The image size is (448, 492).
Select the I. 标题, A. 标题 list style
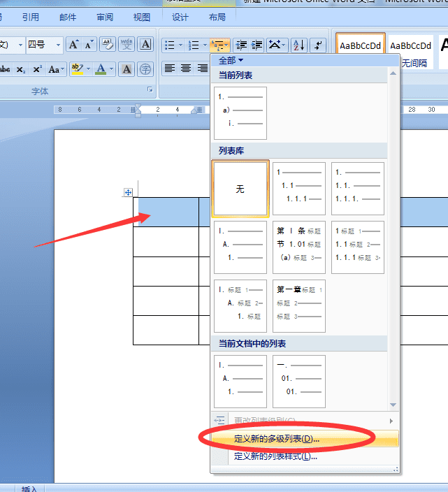tap(240, 306)
